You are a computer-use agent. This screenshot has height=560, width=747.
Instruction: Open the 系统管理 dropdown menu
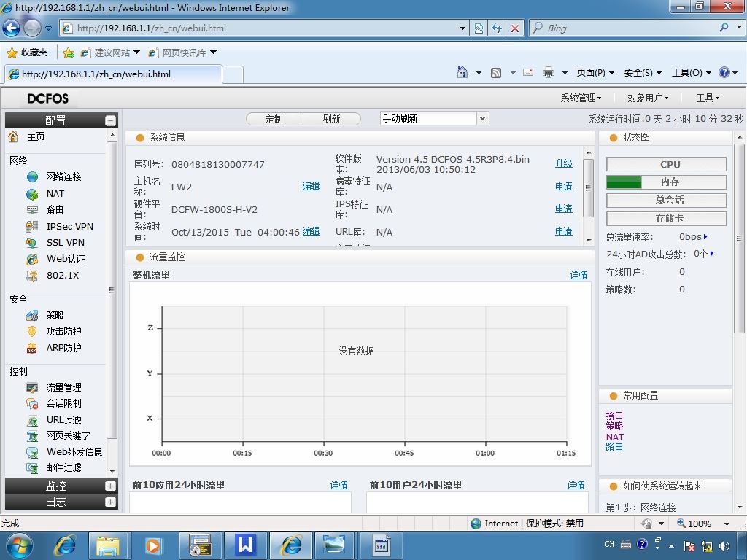pyautogui.click(x=581, y=98)
